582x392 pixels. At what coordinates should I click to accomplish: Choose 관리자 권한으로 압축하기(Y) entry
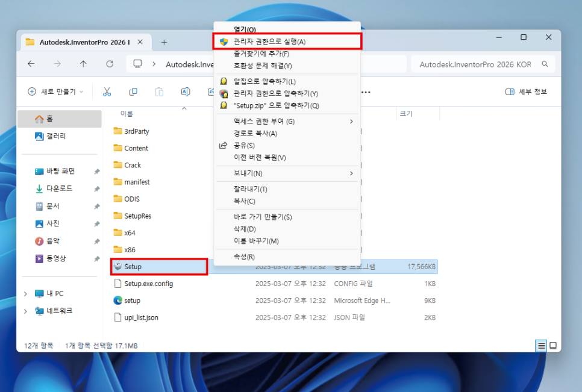point(287,93)
